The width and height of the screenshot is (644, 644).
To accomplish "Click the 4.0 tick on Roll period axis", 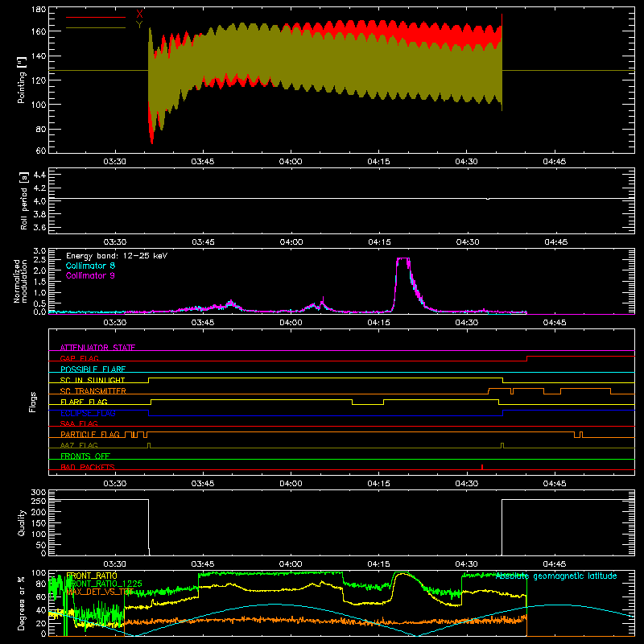I will click(39, 201).
